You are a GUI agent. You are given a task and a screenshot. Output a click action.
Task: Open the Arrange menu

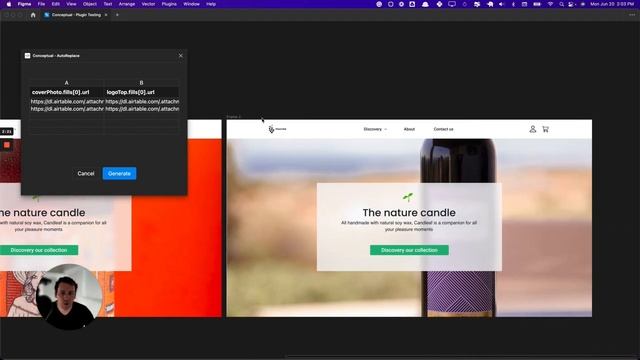[x=127, y=4]
